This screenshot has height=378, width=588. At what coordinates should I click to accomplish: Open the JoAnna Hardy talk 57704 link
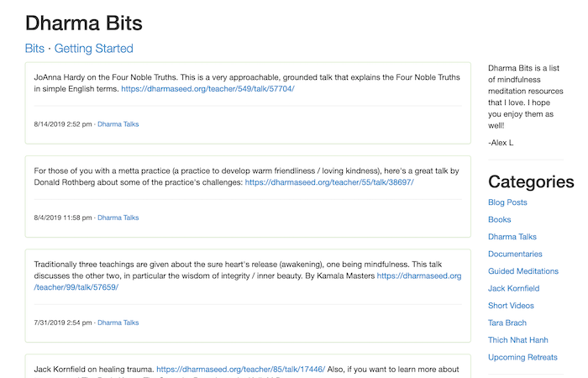click(x=207, y=88)
